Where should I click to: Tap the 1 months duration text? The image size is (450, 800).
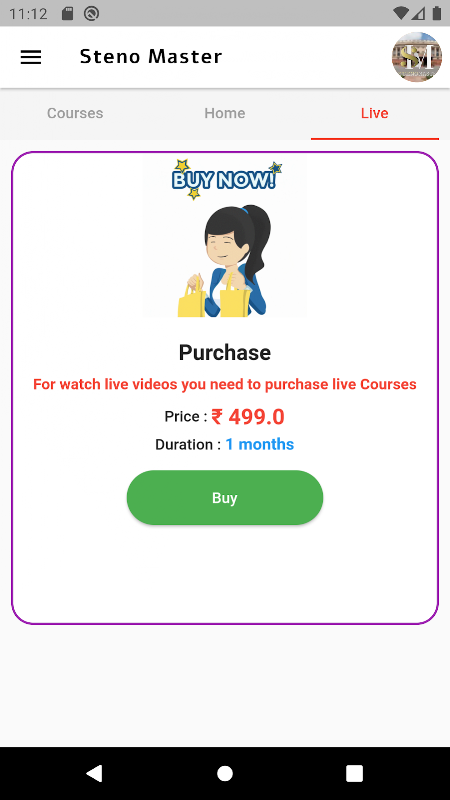click(x=260, y=444)
